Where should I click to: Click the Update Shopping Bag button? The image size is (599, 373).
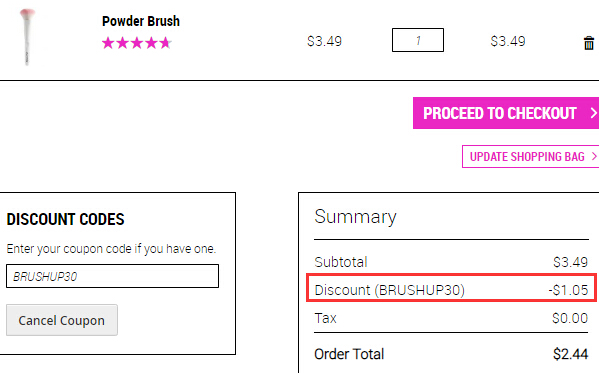[x=530, y=156]
